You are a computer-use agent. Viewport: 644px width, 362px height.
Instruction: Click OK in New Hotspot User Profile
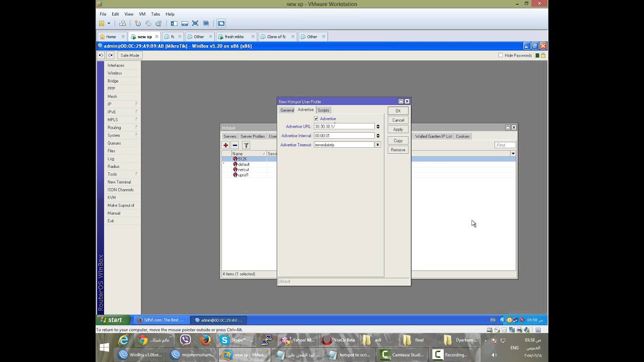pos(398,111)
